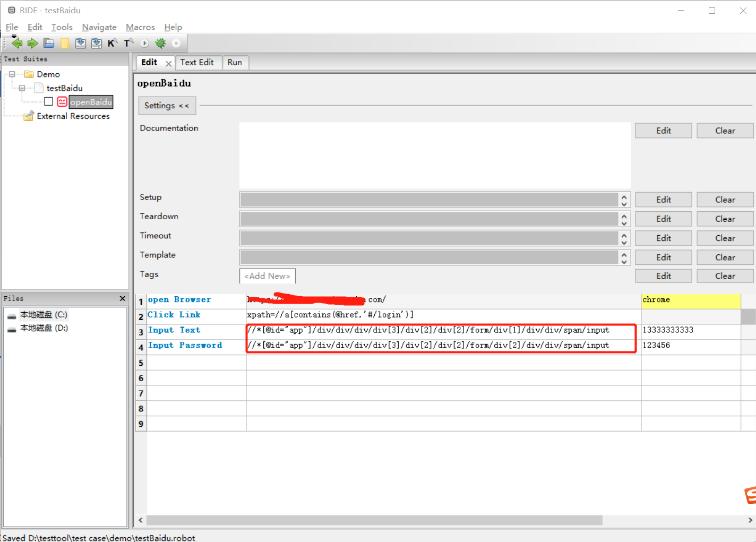Collapse the Demo suite node
The image size is (756, 542).
point(12,74)
